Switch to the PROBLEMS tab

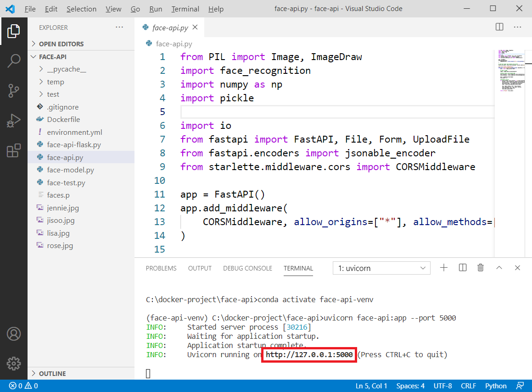pos(161,268)
